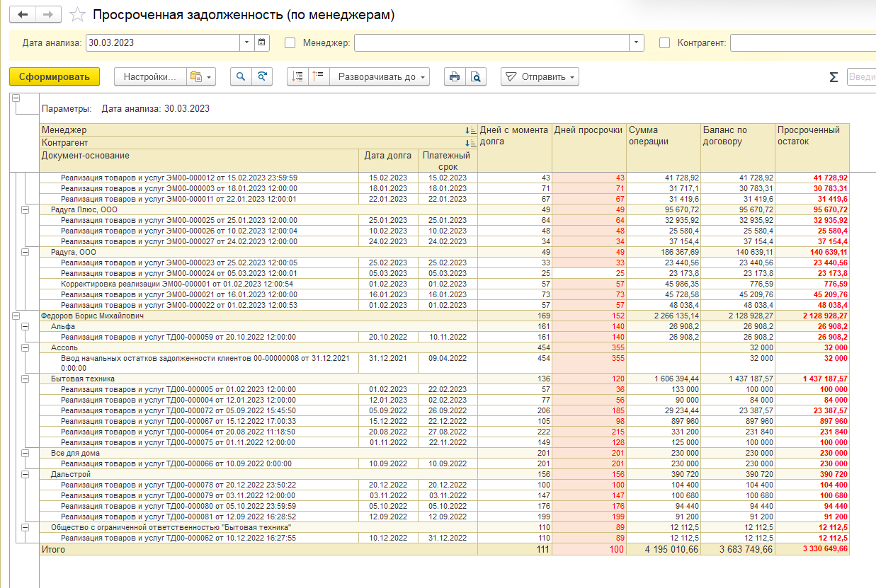Open the Настройки... button

click(x=150, y=76)
